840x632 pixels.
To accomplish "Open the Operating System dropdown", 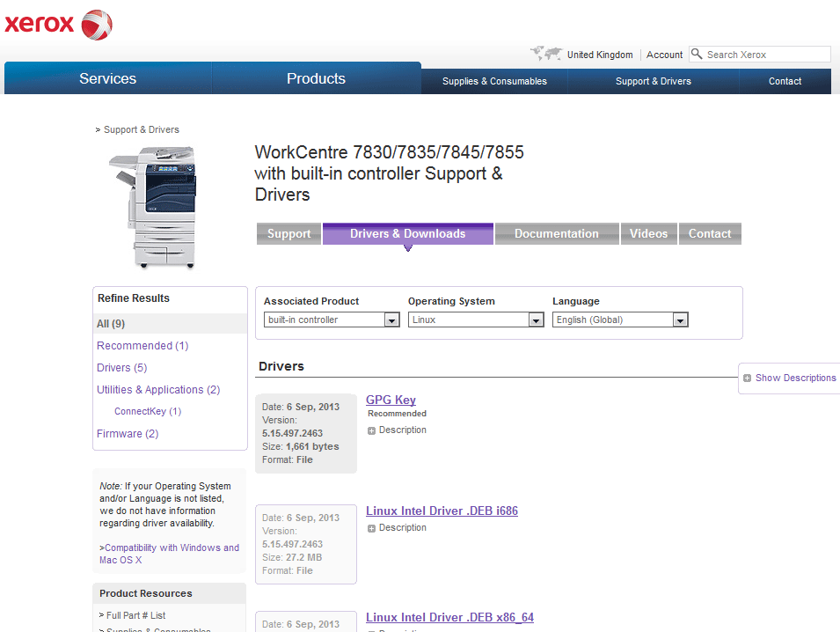I will pyautogui.click(x=476, y=320).
